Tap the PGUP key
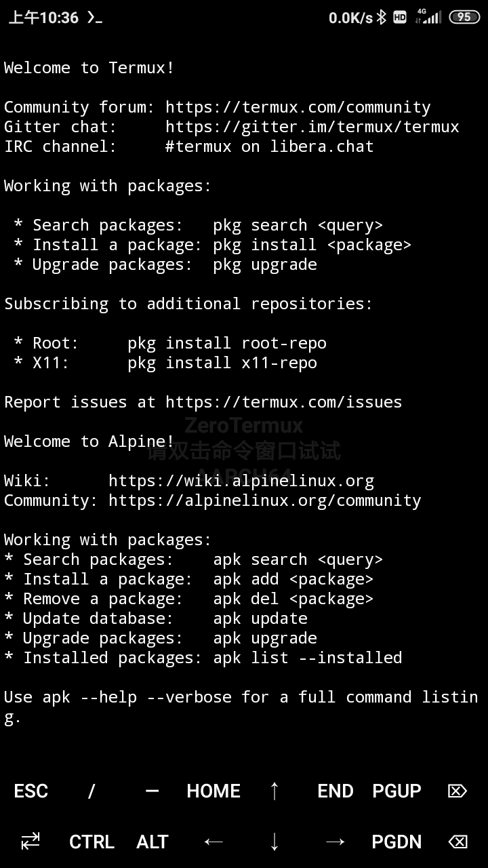 (396, 791)
